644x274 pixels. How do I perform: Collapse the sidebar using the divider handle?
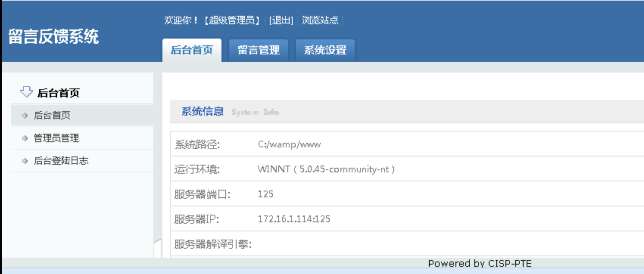tap(158, 248)
